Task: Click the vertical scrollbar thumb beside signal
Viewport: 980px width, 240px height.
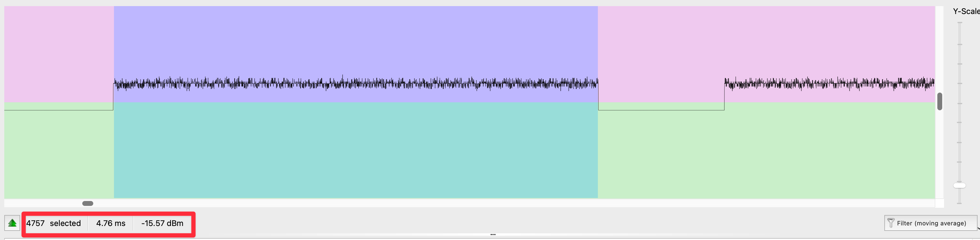Action: pos(940,101)
